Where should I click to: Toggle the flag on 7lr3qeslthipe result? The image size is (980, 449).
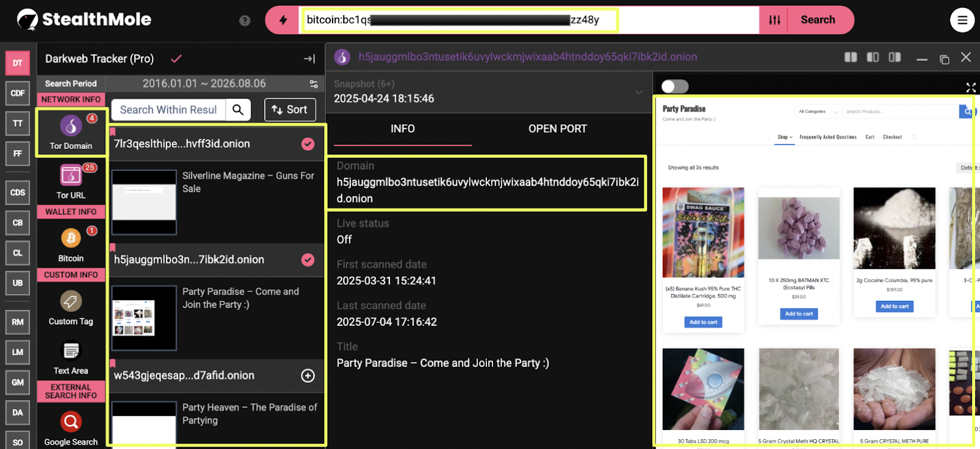click(x=113, y=131)
